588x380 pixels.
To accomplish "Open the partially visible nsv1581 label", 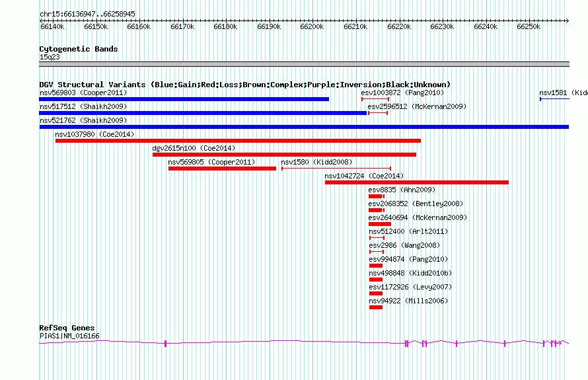I will (564, 93).
